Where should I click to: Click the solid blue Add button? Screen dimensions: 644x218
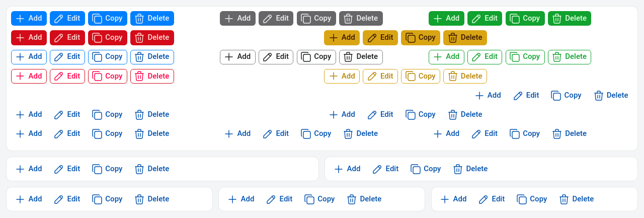coord(29,19)
